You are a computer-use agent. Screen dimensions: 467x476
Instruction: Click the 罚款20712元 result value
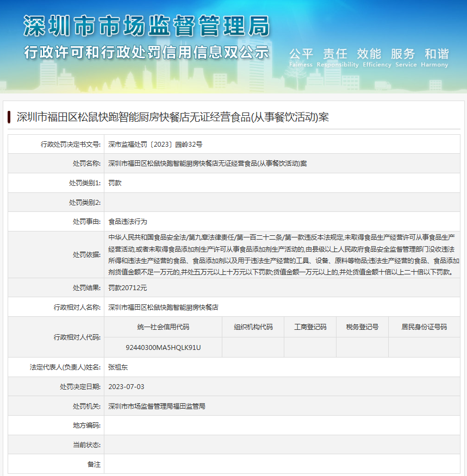click(128, 288)
